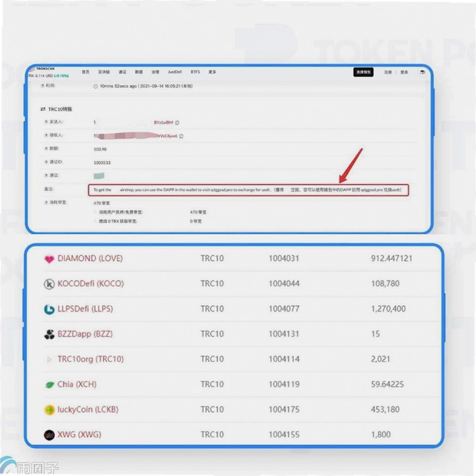
Task: Open the TRC10org (TRC10) token link
Action: 90,359
